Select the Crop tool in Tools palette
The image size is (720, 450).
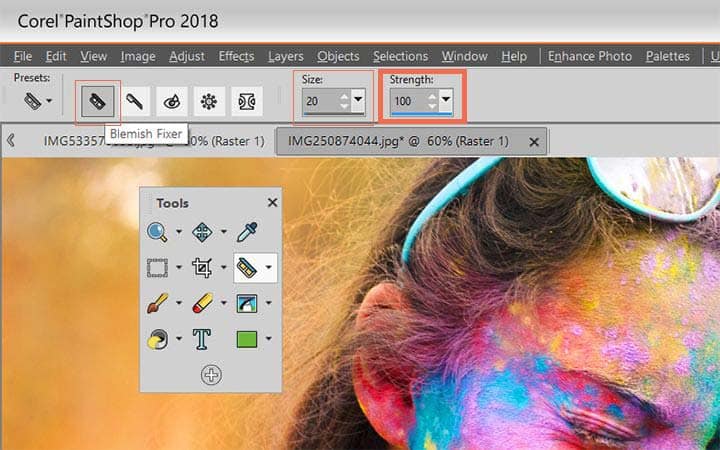202,268
